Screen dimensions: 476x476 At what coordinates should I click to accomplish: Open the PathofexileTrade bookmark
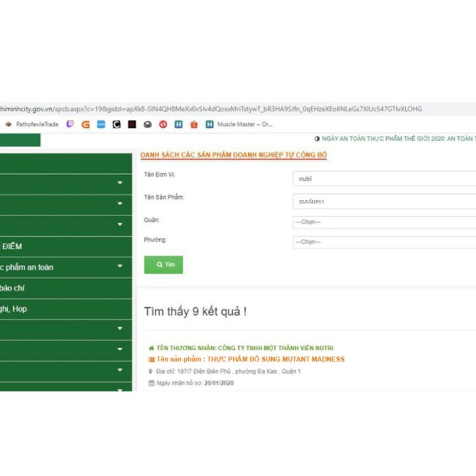pyautogui.click(x=32, y=124)
